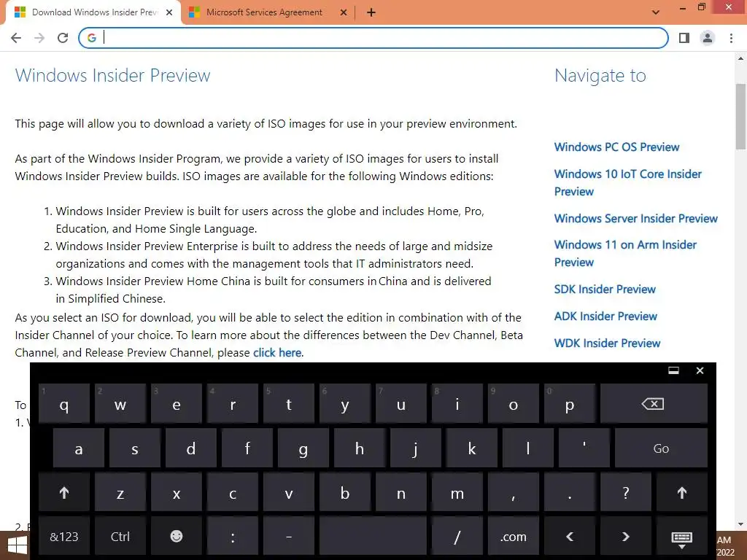Hide keyboard using keyboard layout icon
This screenshot has width=747, height=560.
tap(682, 537)
